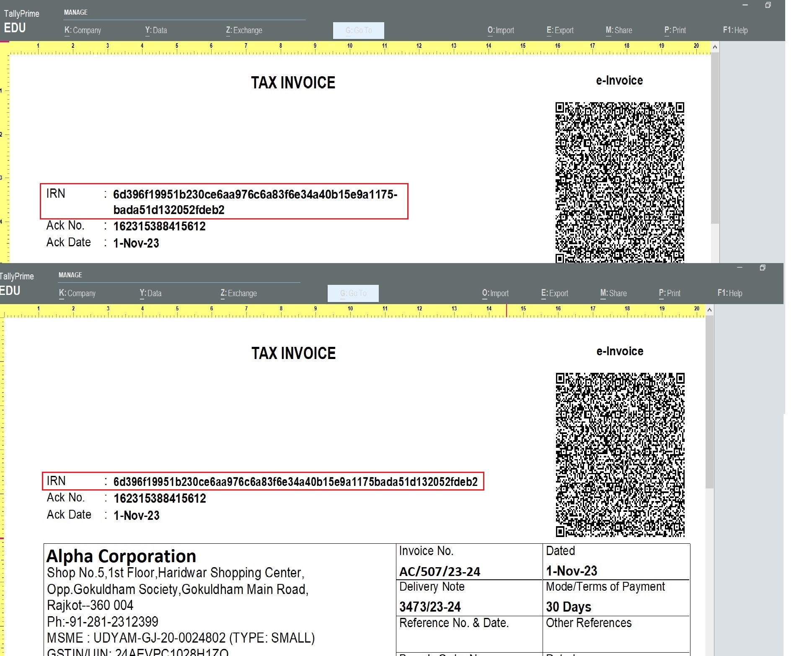Open Import options via O: Import
This screenshot has width=812, height=656.
pos(501,30)
